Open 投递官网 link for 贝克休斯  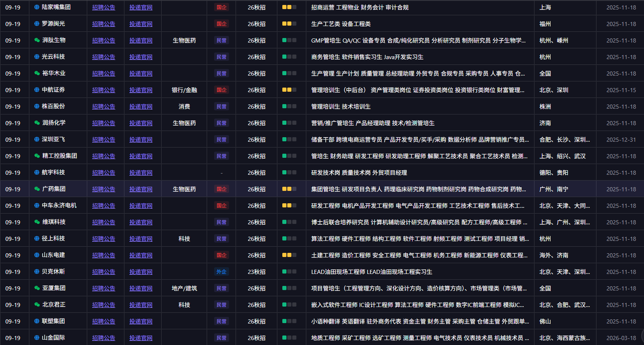pos(141,272)
